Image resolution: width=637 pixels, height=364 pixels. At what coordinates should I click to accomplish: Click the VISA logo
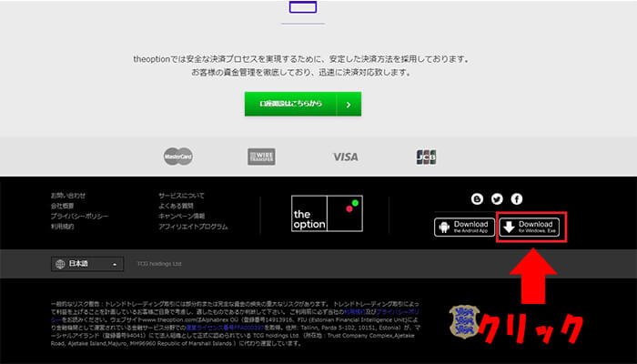pyautogui.click(x=345, y=157)
